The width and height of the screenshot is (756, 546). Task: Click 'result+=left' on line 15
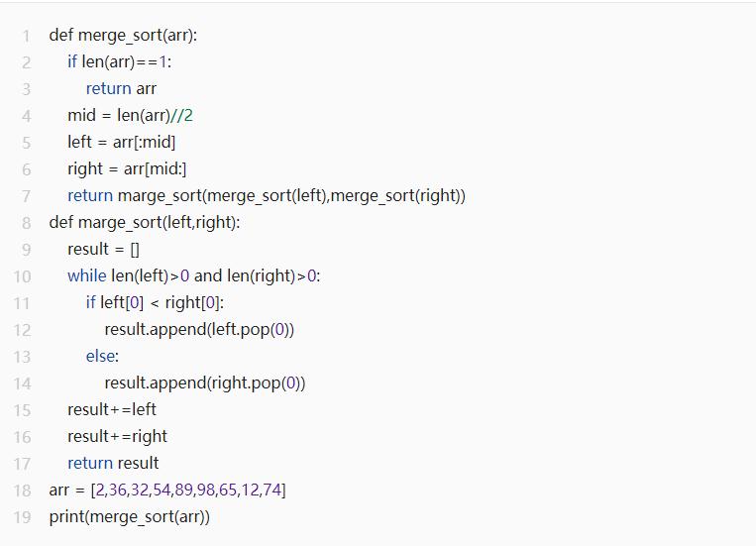(112, 409)
